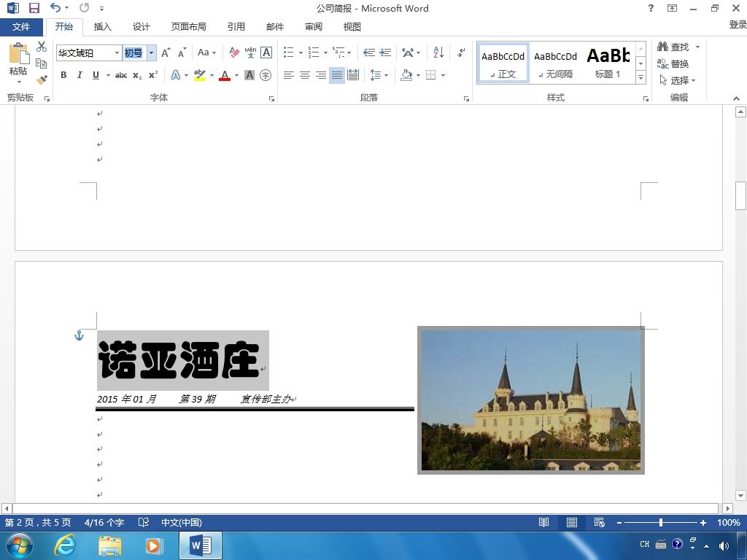The height and width of the screenshot is (560, 747).
Task: Switch to Web Layout view in status bar
Action: coord(600,522)
